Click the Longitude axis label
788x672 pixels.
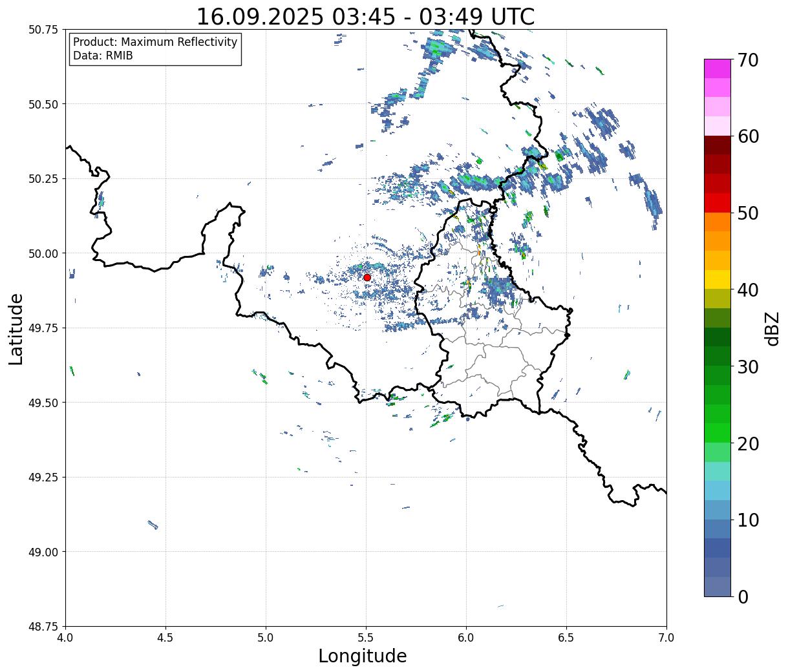(363, 656)
